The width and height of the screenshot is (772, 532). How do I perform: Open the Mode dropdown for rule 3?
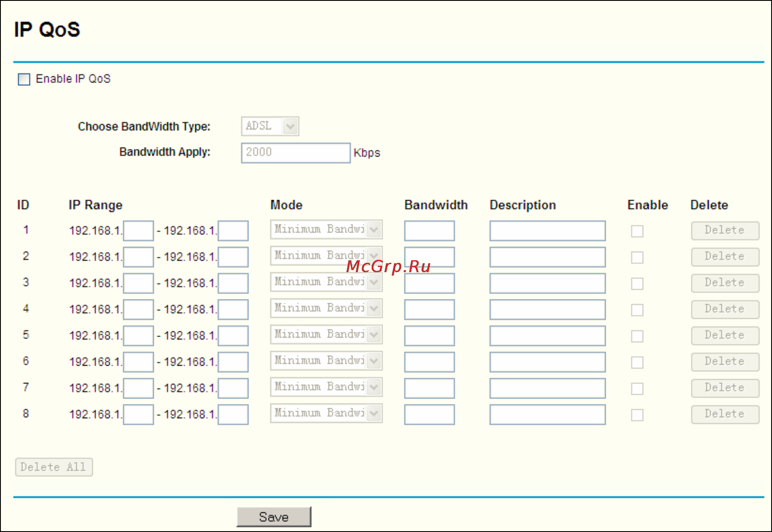click(326, 282)
